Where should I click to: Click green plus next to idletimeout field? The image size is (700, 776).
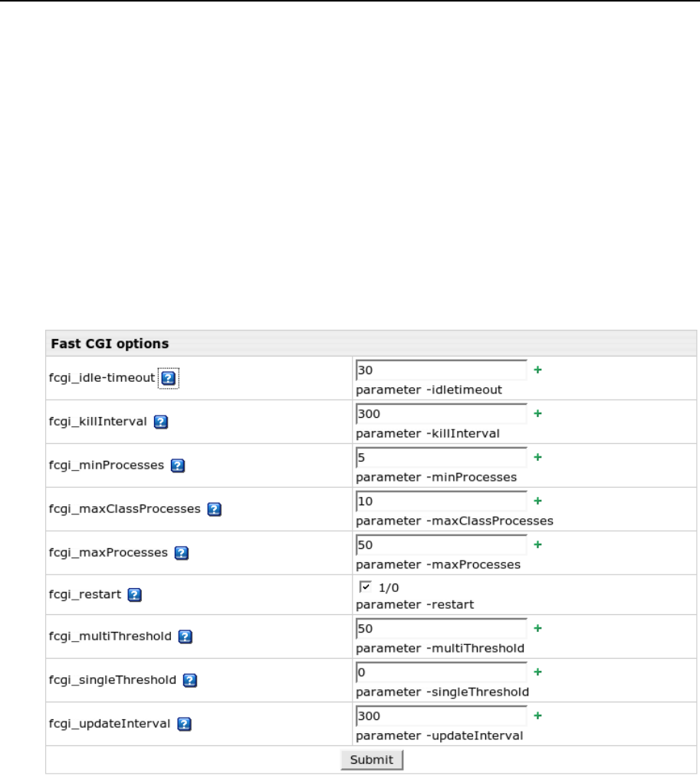(537, 370)
